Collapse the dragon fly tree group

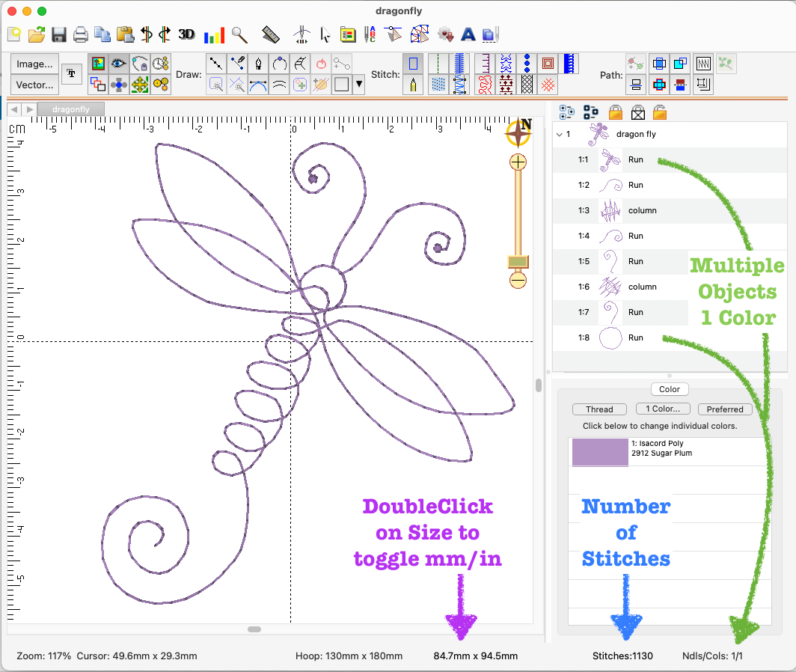(x=558, y=135)
